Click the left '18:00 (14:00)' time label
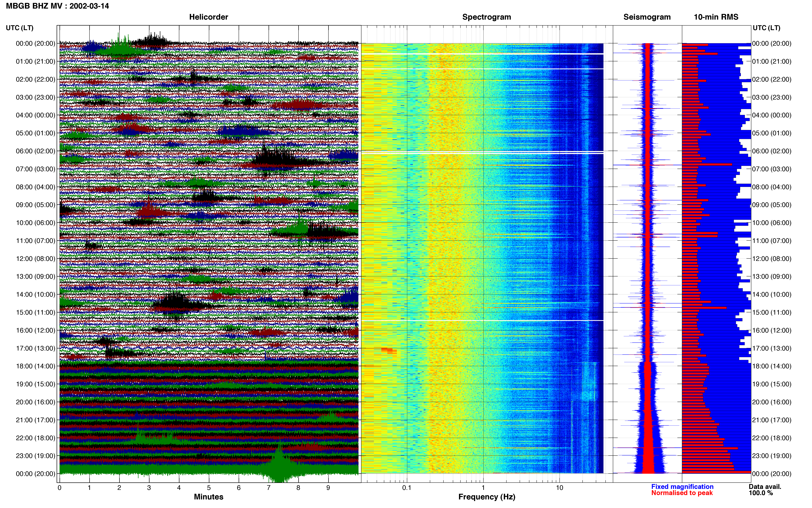 click(36, 366)
